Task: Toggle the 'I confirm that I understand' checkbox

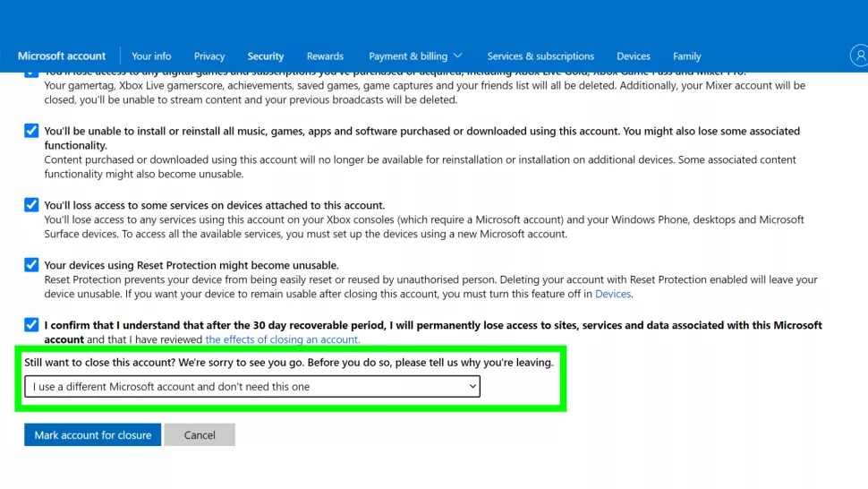Action: point(31,325)
